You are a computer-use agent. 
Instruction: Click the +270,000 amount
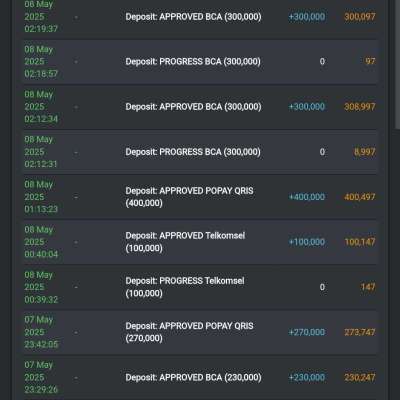tap(307, 332)
